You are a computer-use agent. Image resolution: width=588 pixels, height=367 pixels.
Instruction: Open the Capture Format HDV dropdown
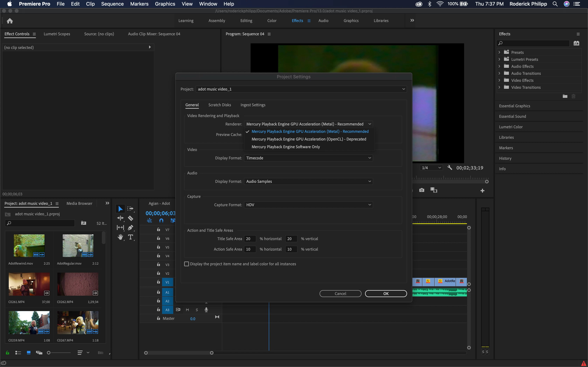[x=308, y=205]
